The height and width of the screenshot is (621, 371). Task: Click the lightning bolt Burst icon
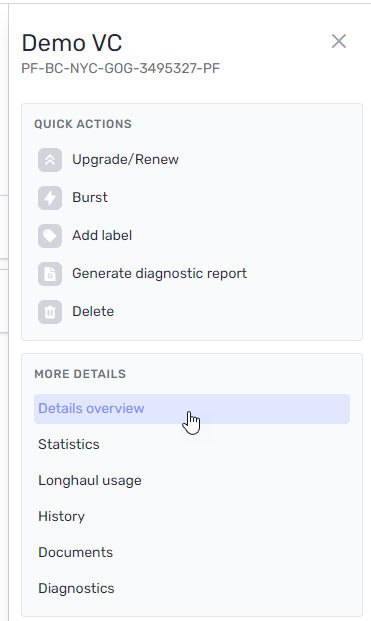pyautogui.click(x=50, y=198)
